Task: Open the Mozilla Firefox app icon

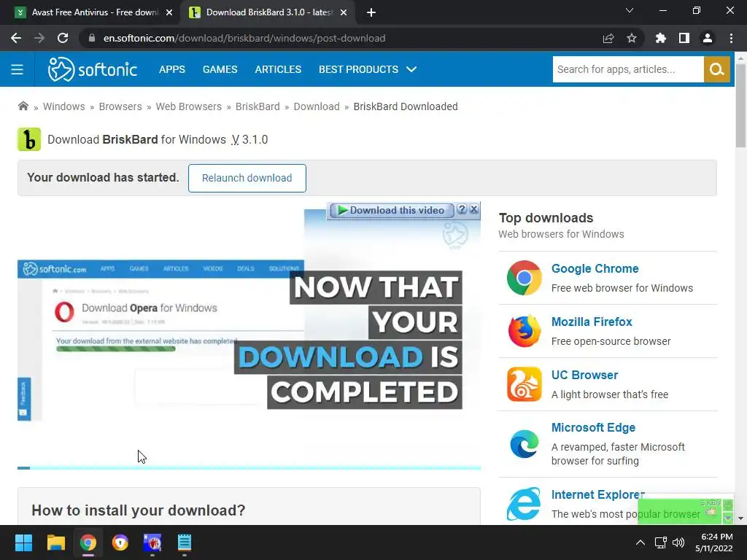Action: tap(524, 331)
